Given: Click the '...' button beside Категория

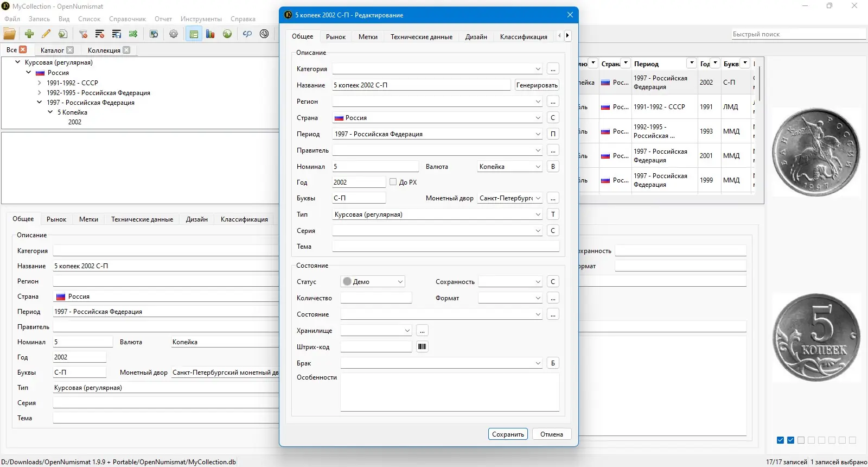Looking at the screenshot, I should tap(553, 69).
